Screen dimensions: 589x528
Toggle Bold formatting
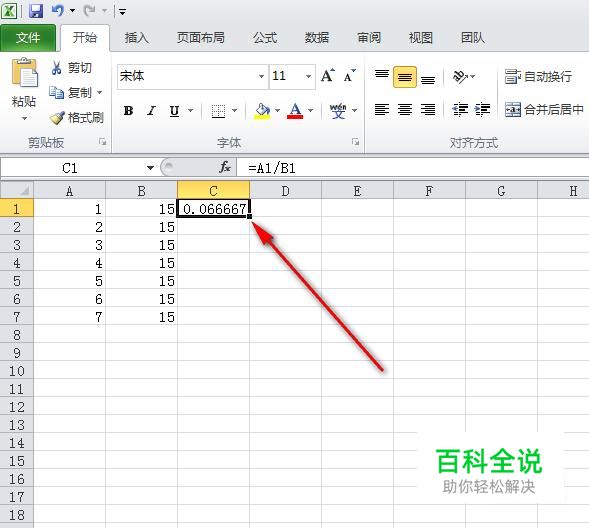(128, 111)
